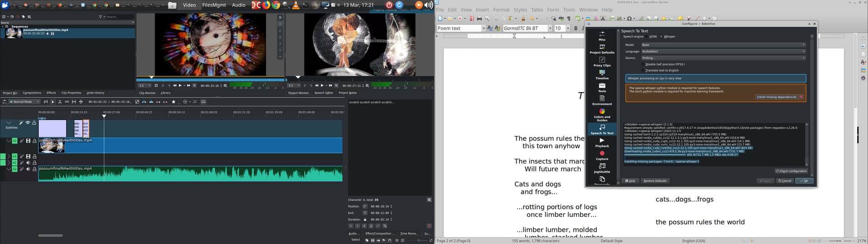Open the Normal Mode edit mode dropdown
Image resolution: width=868 pixels, height=244 pixels.
[25, 102]
